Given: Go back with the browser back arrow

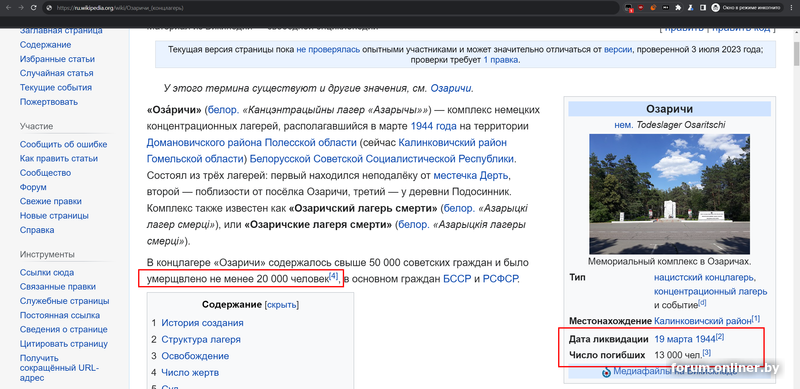Looking at the screenshot, I should pos(8,8).
